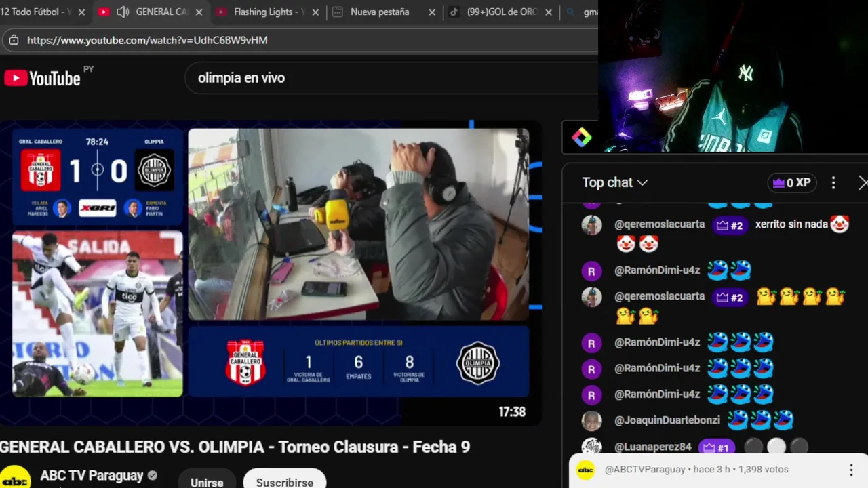Click the colorful square icon above Top chat
This screenshot has width=868, height=488.
coord(582,138)
